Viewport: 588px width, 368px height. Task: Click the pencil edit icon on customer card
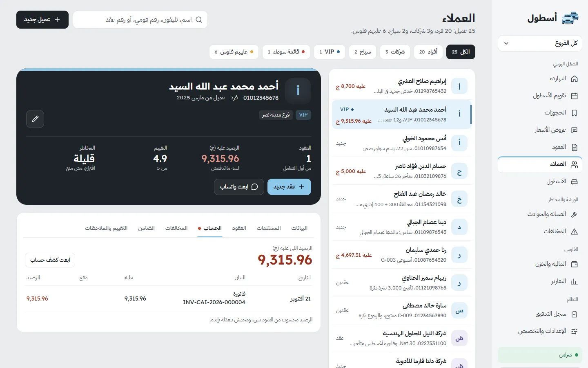(35, 119)
